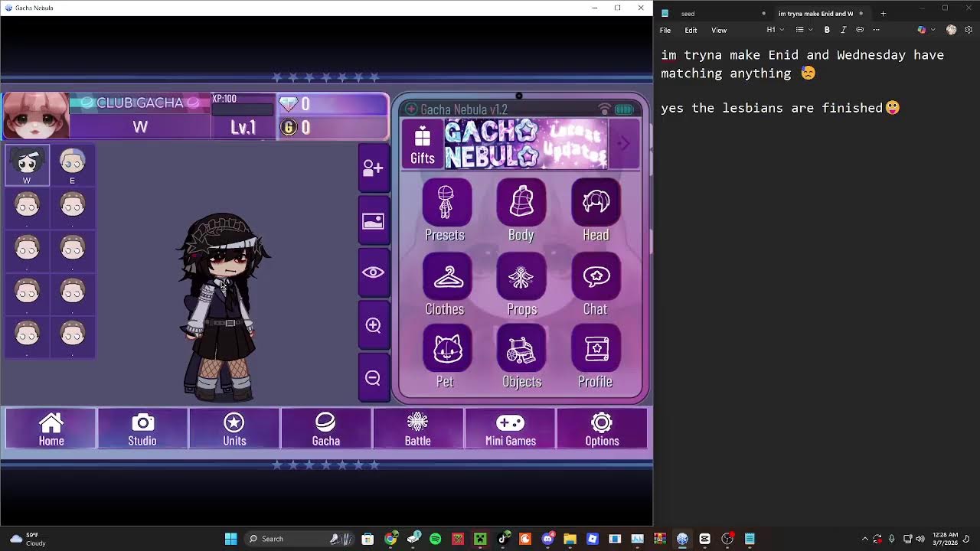Open the Notepad Edit menu
This screenshot has height=551, width=980.
tap(691, 30)
